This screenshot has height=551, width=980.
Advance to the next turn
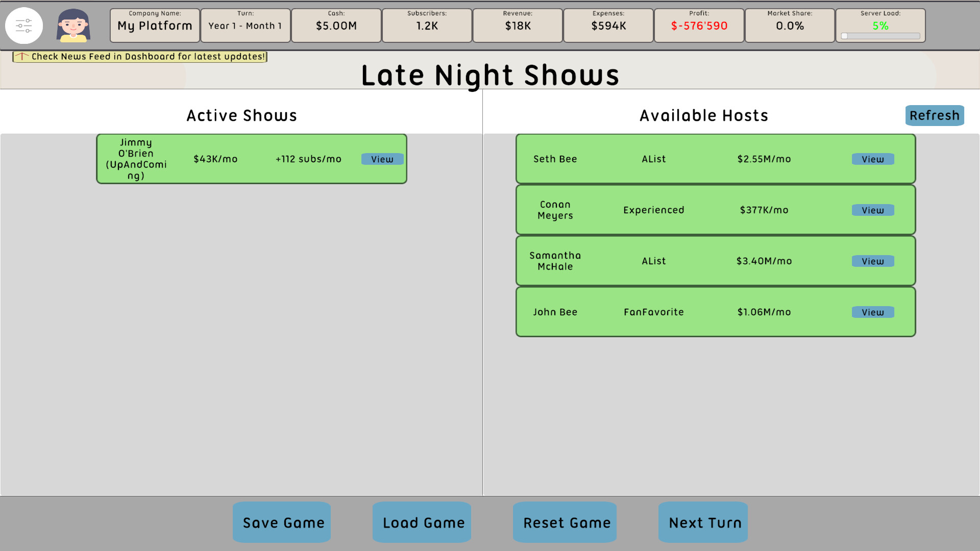tap(703, 522)
